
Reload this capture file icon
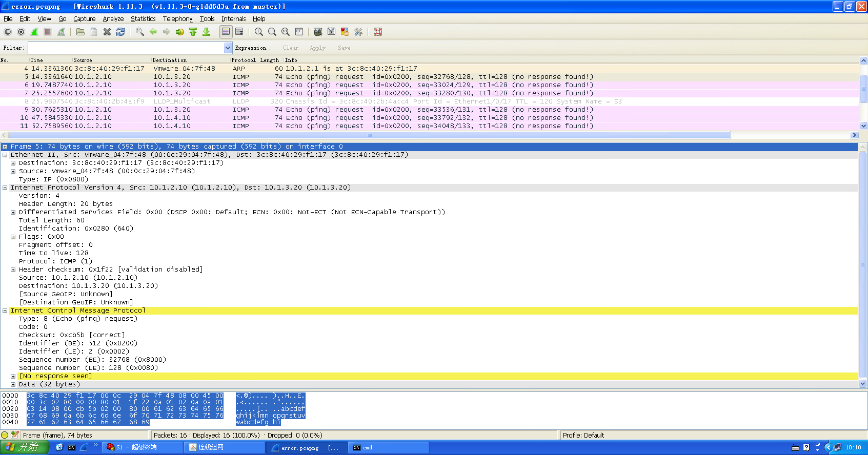(x=120, y=32)
